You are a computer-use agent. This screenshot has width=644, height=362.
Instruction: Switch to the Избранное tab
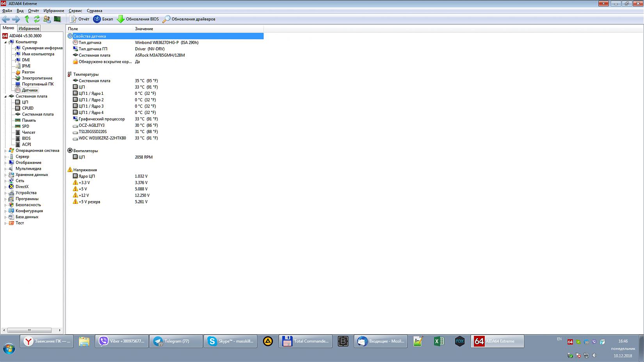point(29,28)
